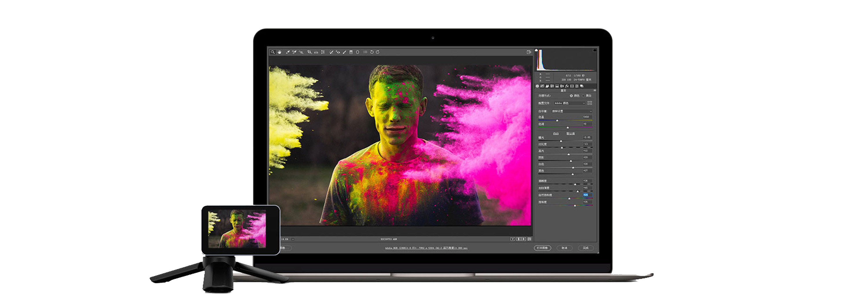Open the Presets panel tab
Screen dimensions: 868x307
[577, 86]
